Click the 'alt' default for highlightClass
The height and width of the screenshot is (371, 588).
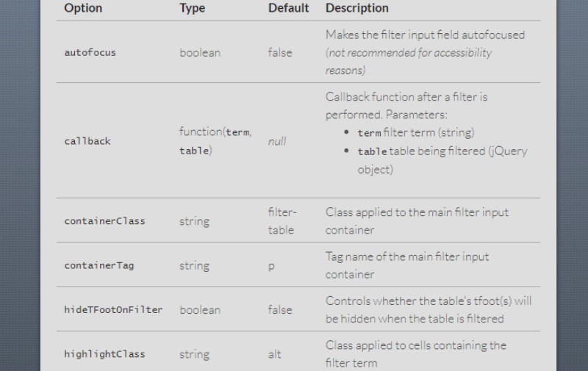[274, 354]
